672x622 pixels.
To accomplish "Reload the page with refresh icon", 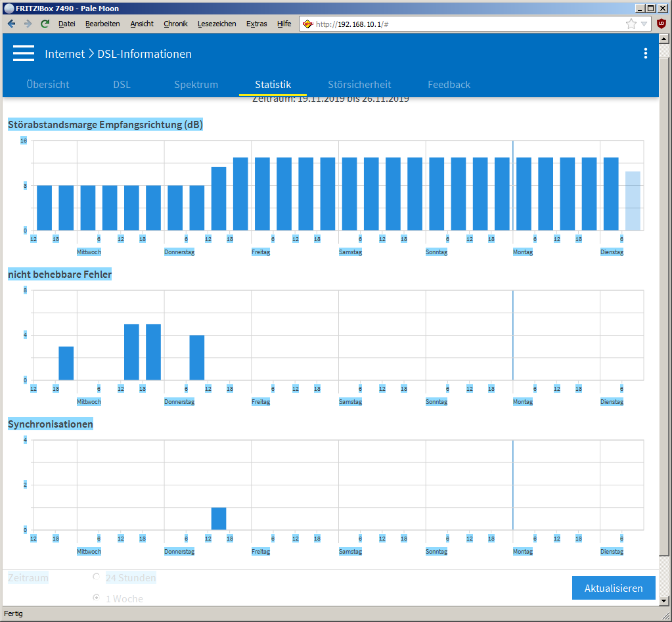I will (45, 24).
